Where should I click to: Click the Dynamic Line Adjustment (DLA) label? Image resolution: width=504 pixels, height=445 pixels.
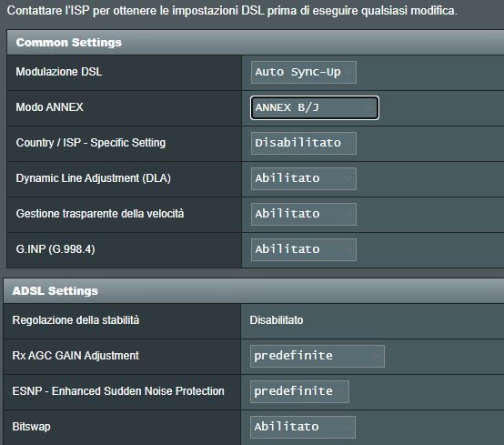[93, 178]
